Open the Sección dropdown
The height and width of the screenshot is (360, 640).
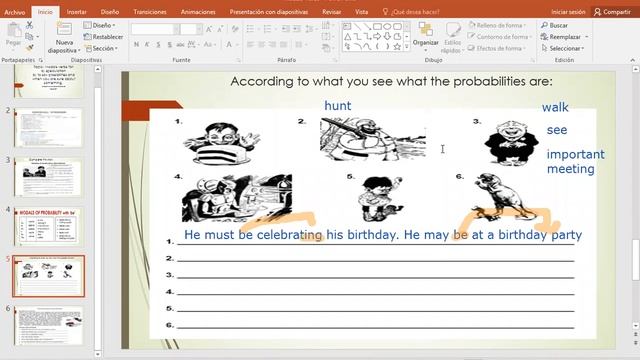click(101, 48)
